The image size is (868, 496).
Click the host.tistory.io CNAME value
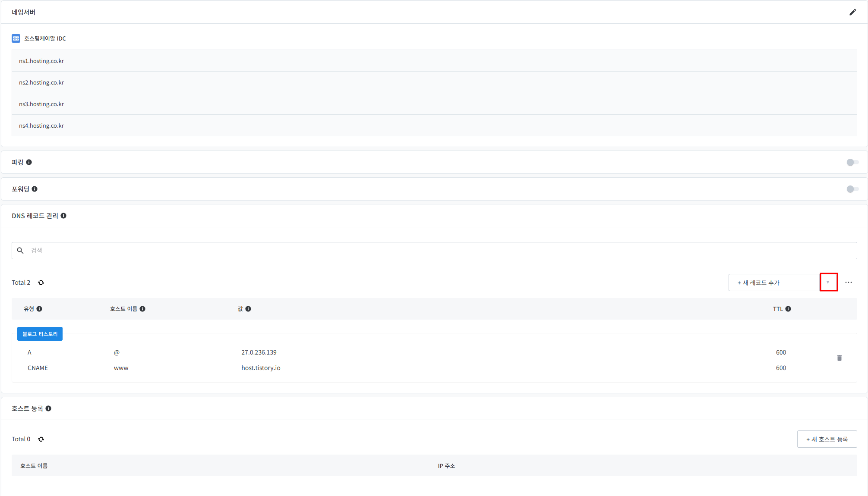(261, 368)
